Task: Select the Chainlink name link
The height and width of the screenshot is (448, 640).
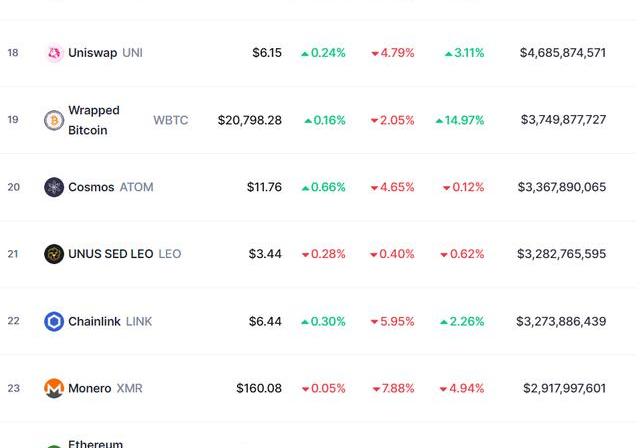Action: coord(94,321)
